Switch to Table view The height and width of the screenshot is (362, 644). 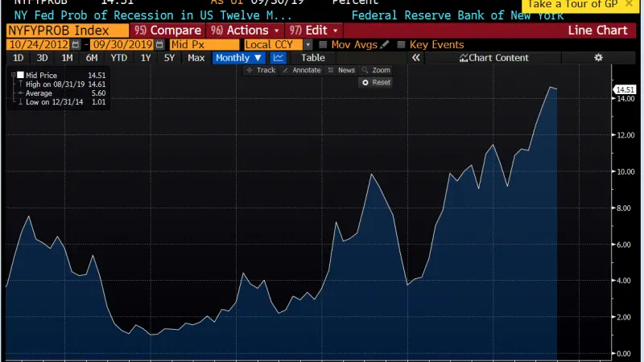point(313,58)
